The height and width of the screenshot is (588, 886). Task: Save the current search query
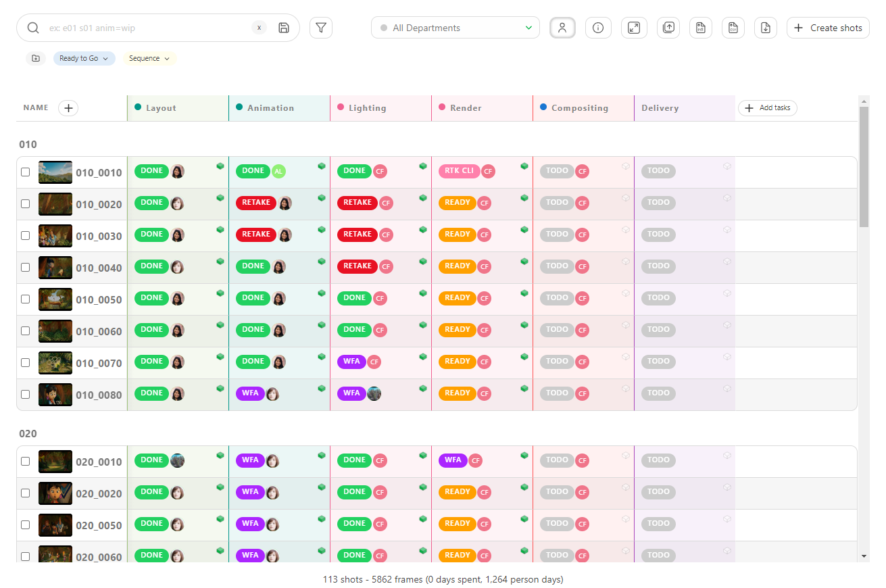284,28
